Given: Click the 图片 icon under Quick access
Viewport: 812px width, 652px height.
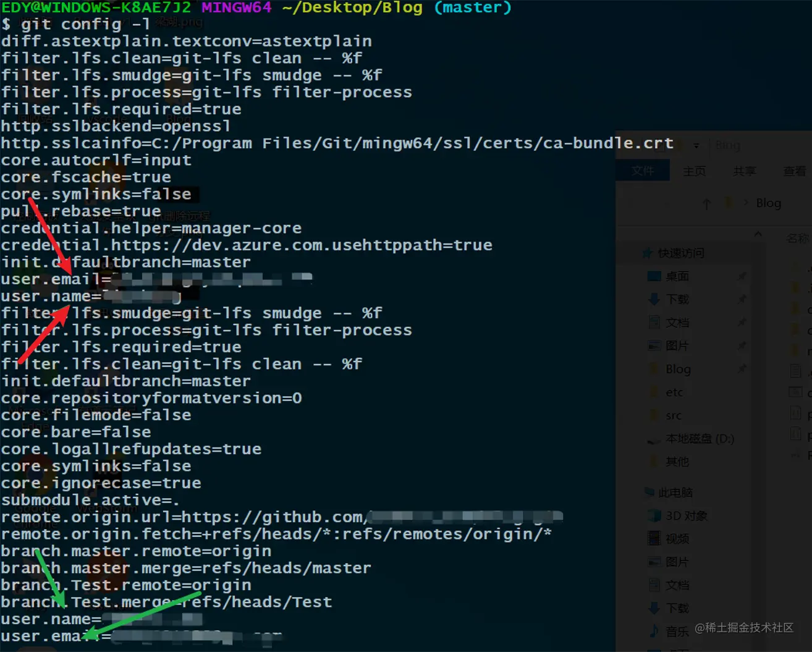Looking at the screenshot, I should [x=654, y=345].
